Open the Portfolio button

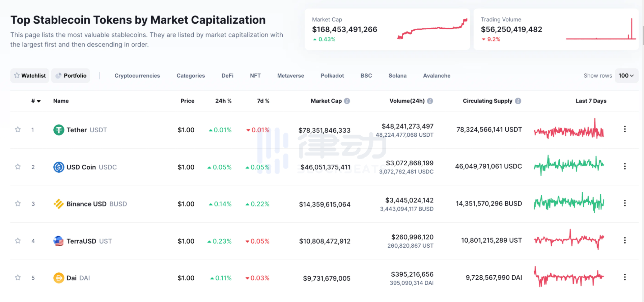point(71,76)
